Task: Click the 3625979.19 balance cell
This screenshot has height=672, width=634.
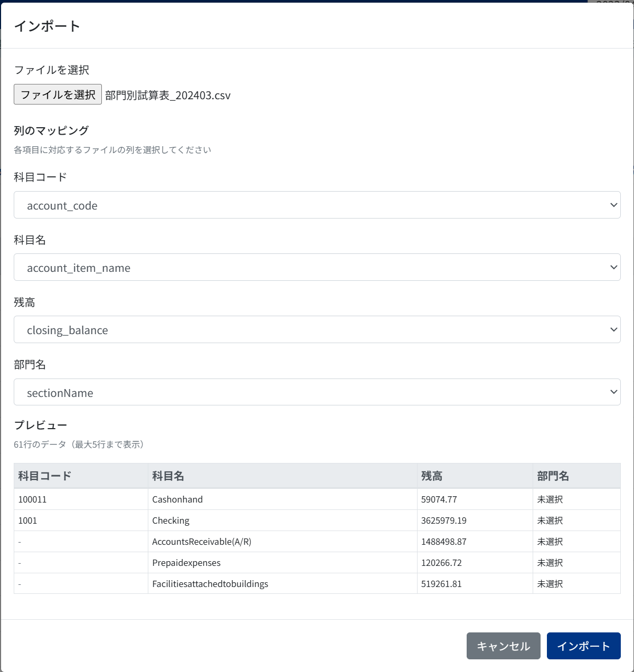Action: coord(443,520)
